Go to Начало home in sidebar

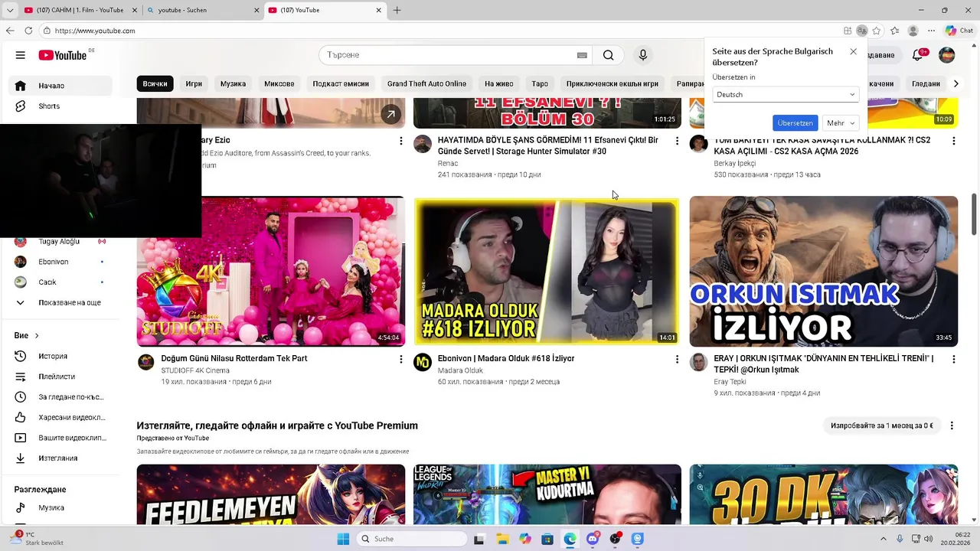60,86
